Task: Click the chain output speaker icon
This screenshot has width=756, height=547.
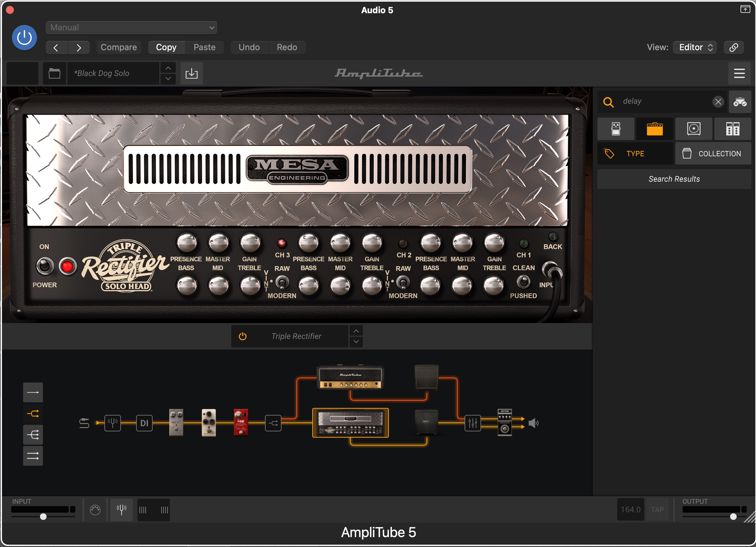Action: (x=534, y=423)
